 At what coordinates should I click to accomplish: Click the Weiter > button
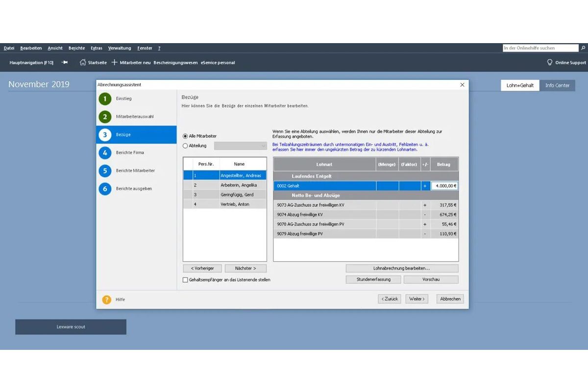click(x=416, y=299)
